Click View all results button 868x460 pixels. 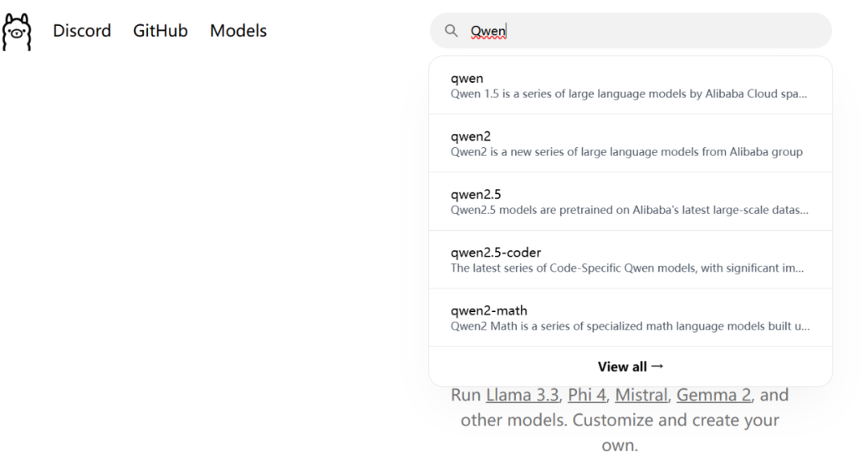tap(631, 367)
